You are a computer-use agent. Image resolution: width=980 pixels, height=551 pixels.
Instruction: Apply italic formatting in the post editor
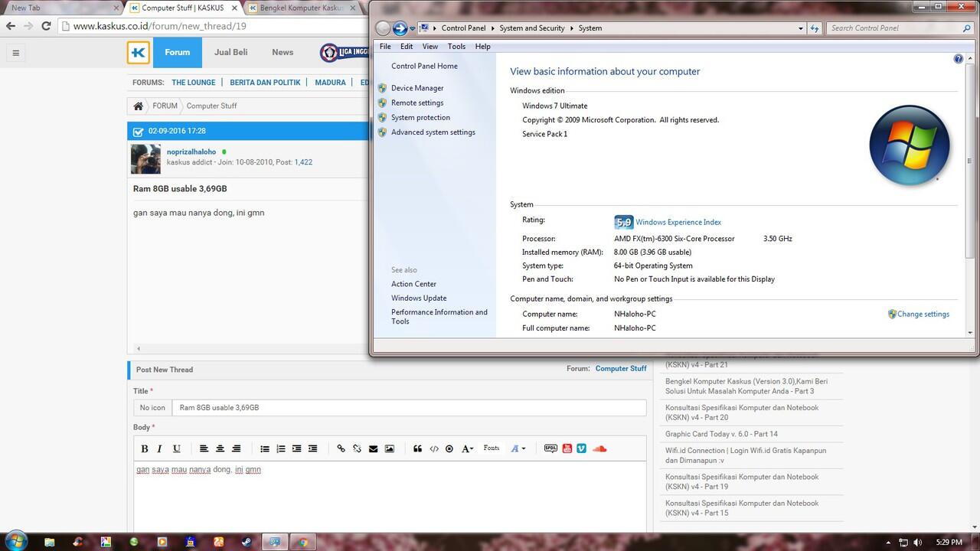click(160, 448)
